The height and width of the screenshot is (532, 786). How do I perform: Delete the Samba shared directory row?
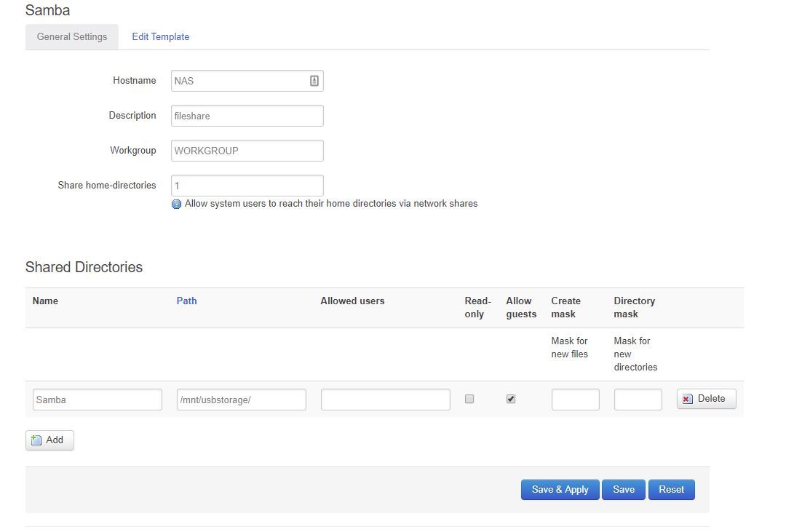[706, 399]
